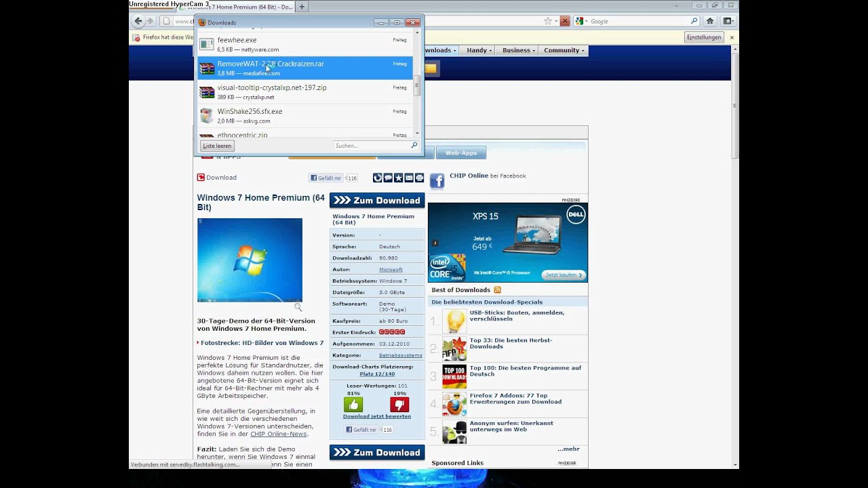Click the Top 100 thumbnail image
This screenshot has height=488, width=868.
(454, 376)
